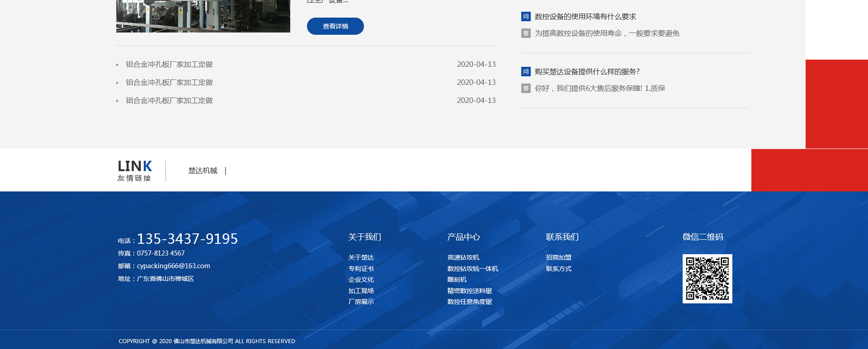868x349 pixels.
Task: Click the 查看详情 button
Action: pyautogui.click(x=335, y=26)
